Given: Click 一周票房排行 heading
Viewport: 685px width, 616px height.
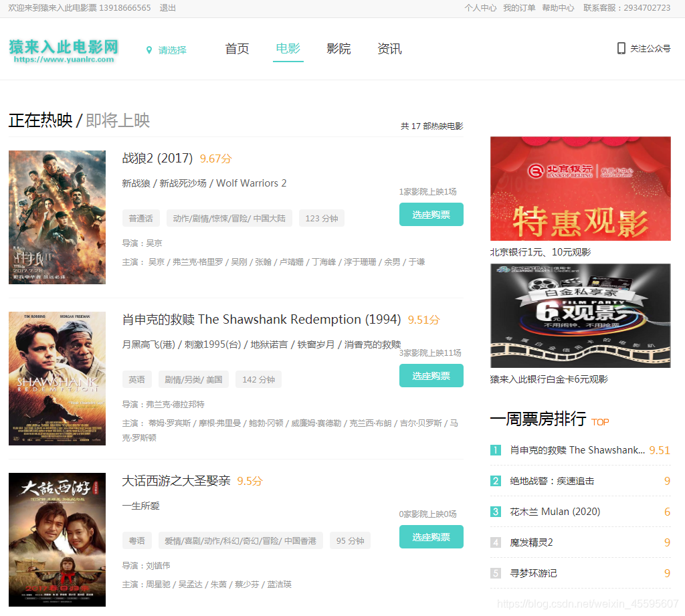Looking at the screenshot, I should (538, 419).
